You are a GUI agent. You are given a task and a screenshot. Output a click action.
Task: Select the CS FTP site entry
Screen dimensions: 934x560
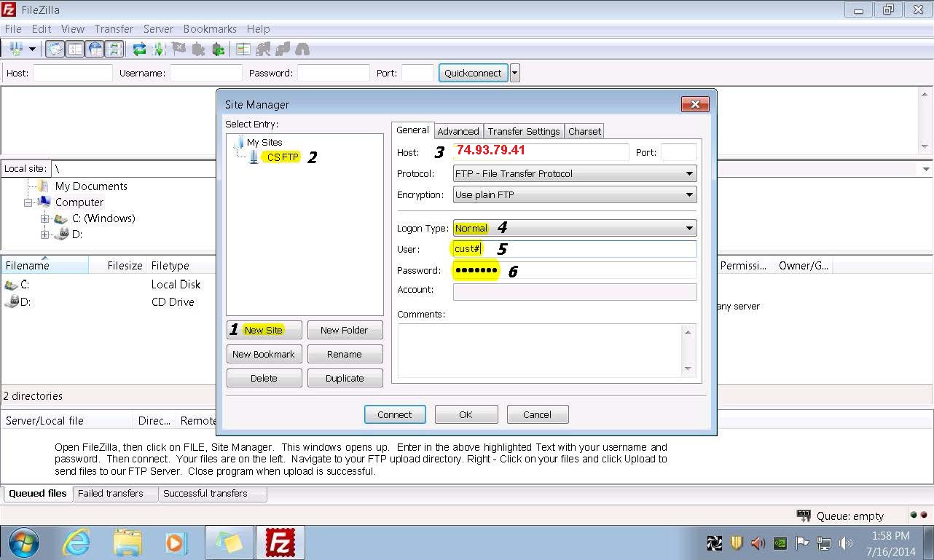pyautogui.click(x=283, y=157)
